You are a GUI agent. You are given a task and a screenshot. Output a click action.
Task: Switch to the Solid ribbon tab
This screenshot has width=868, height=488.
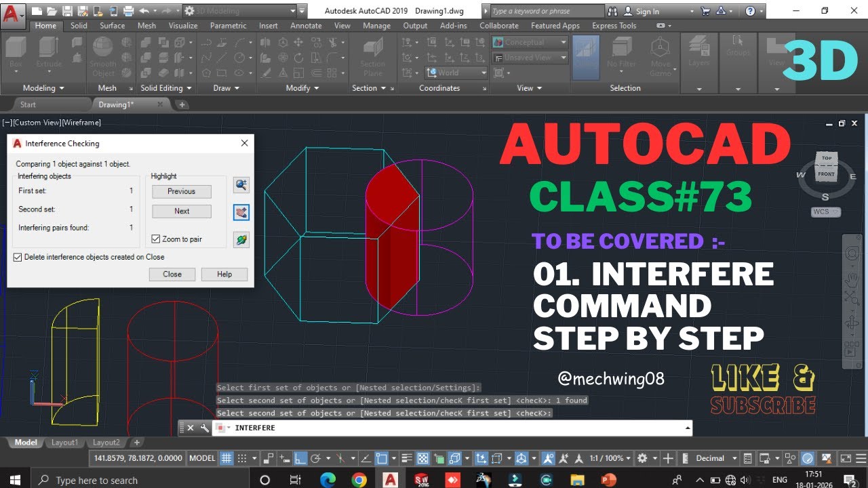[x=79, y=26]
